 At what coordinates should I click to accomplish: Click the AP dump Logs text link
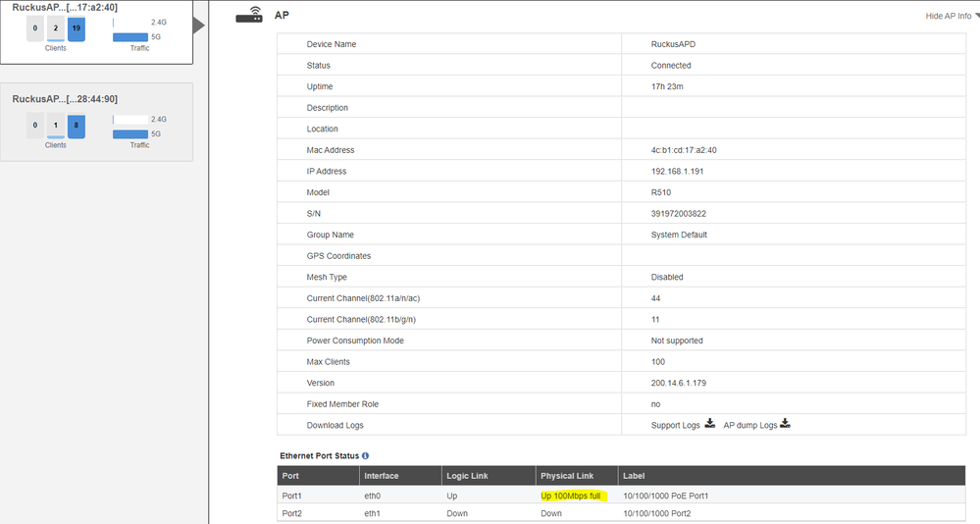point(749,426)
